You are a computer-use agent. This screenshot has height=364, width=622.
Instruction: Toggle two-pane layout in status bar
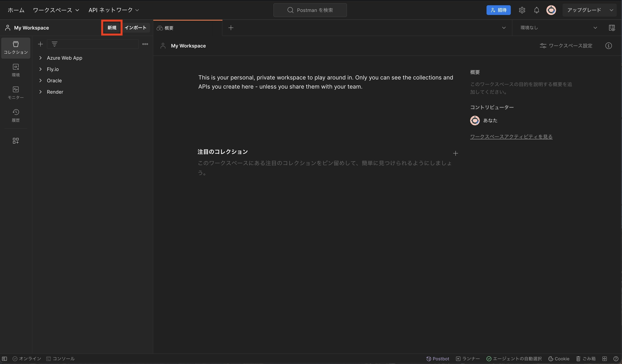click(x=604, y=359)
